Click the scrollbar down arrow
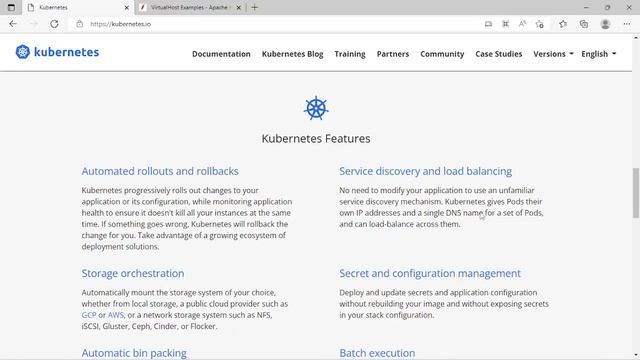The height and width of the screenshot is (360, 640). pyautogui.click(x=636, y=356)
